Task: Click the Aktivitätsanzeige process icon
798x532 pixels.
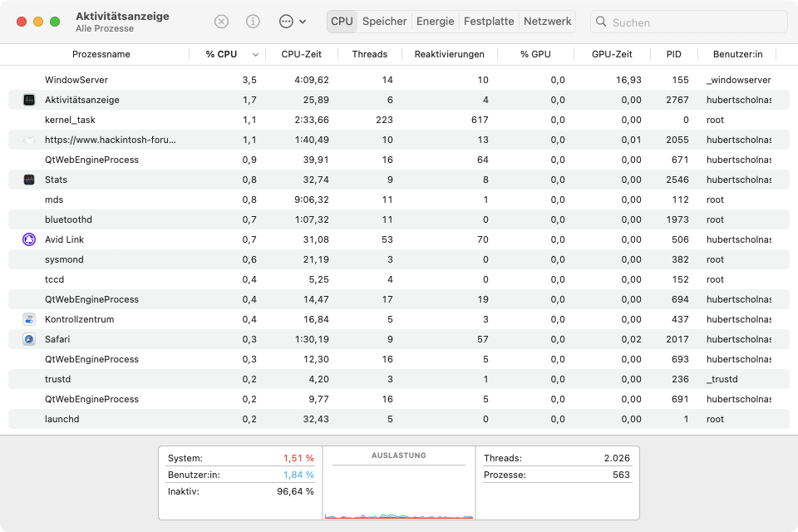Action: click(29, 100)
